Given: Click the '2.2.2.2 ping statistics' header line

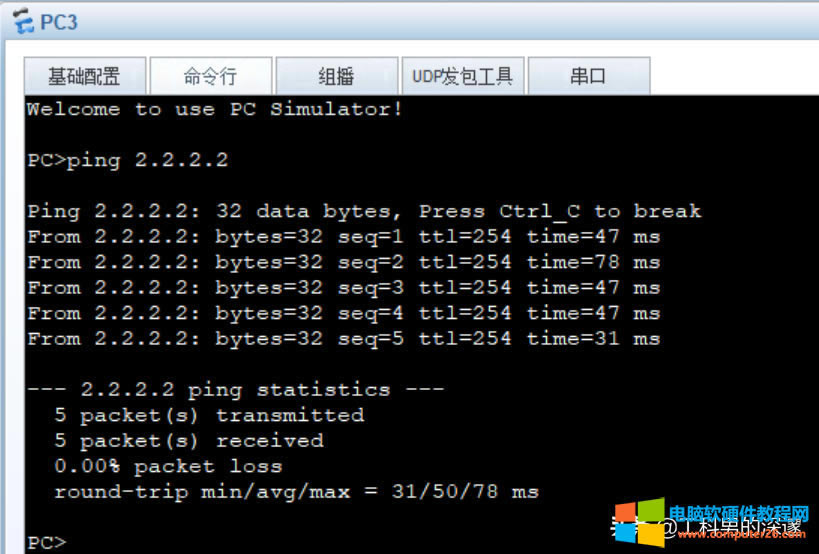Looking at the screenshot, I should 235,390.
